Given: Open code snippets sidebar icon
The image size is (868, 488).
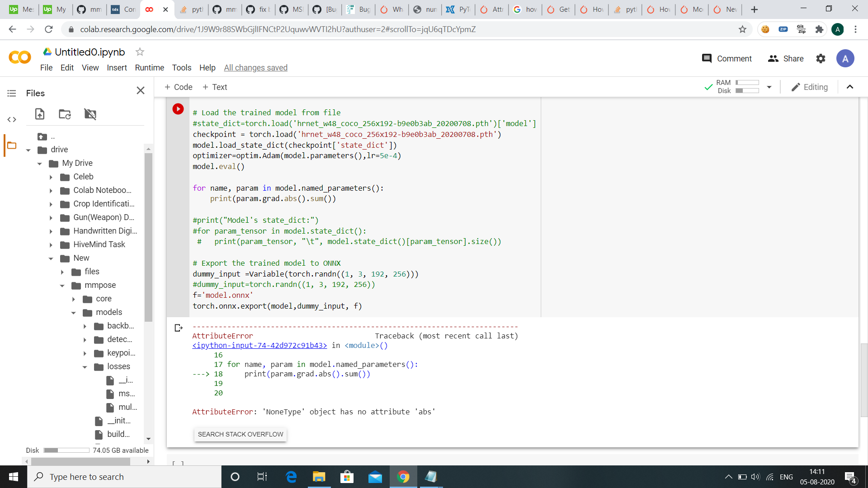Looking at the screenshot, I should point(12,119).
